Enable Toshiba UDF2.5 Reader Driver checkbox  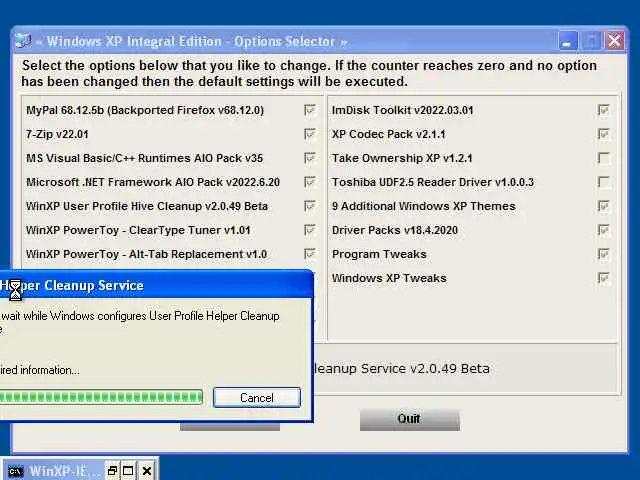(604, 182)
